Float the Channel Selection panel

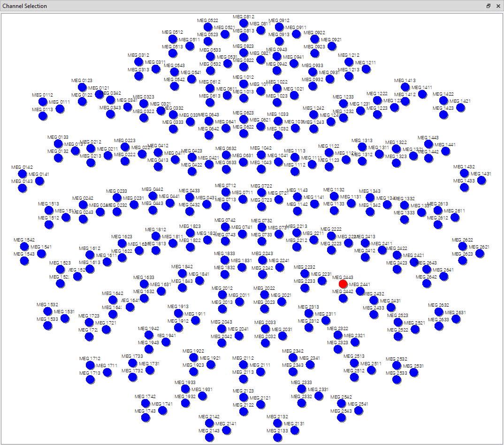489,6
